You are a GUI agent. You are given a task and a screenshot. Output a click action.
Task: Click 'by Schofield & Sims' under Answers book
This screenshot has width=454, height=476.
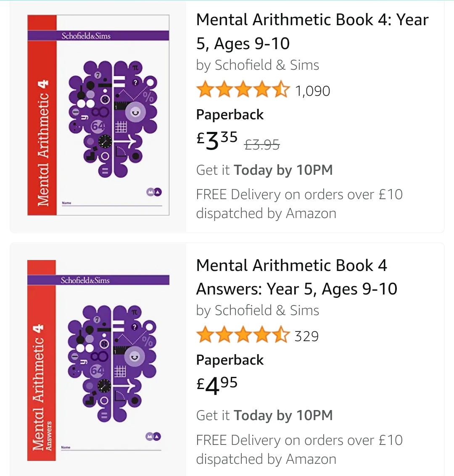point(258,310)
